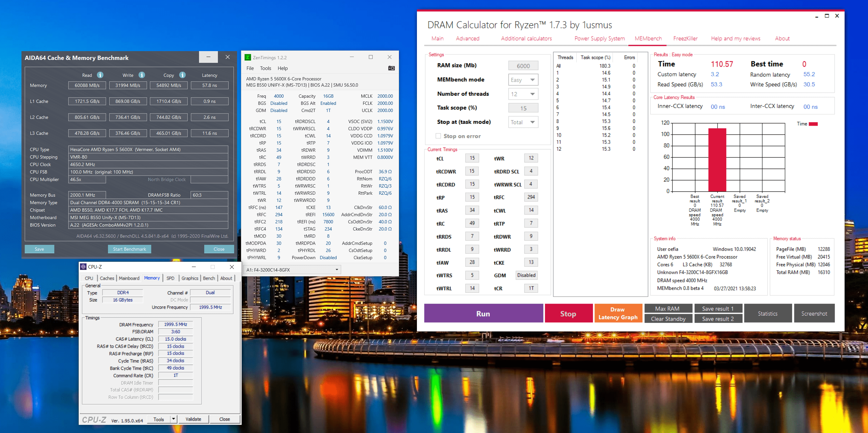Open the FreezKiller tab
Image resolution: width=868 pixels, height=433 pixels.
[685, 38]
